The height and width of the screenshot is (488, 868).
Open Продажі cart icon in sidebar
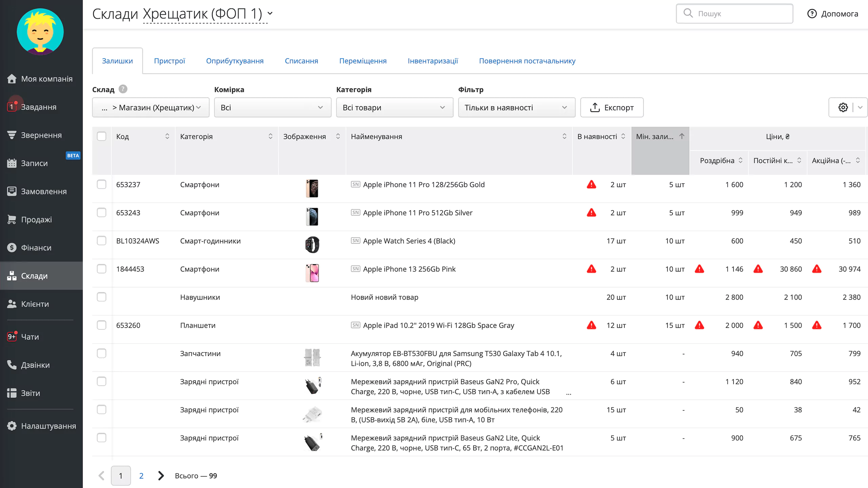point(12,219)
